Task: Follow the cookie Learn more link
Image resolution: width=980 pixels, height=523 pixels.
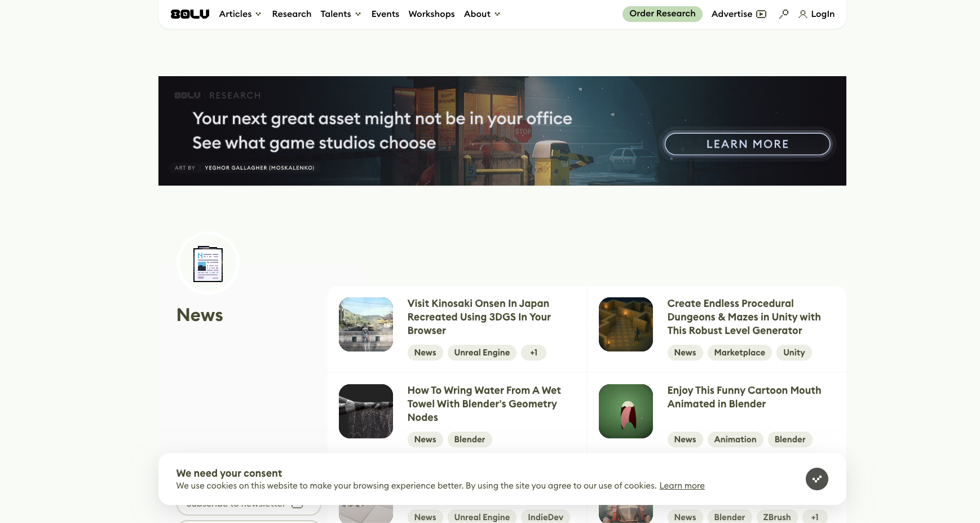Action: pos(682,486)
